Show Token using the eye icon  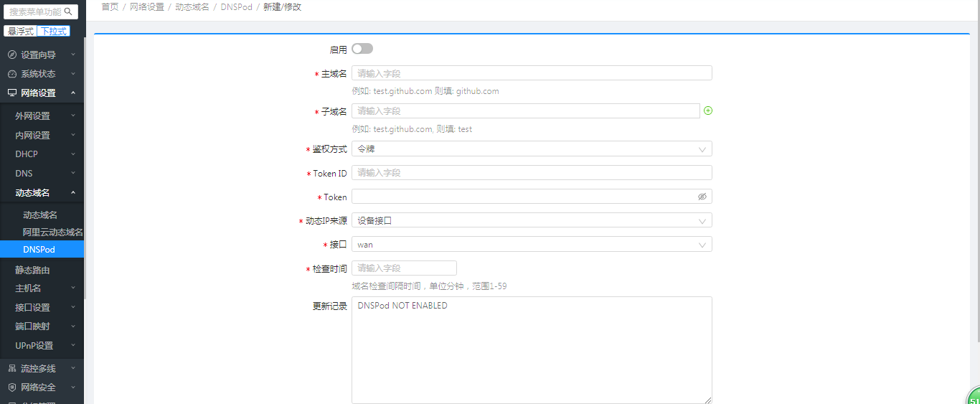(702, 197)
